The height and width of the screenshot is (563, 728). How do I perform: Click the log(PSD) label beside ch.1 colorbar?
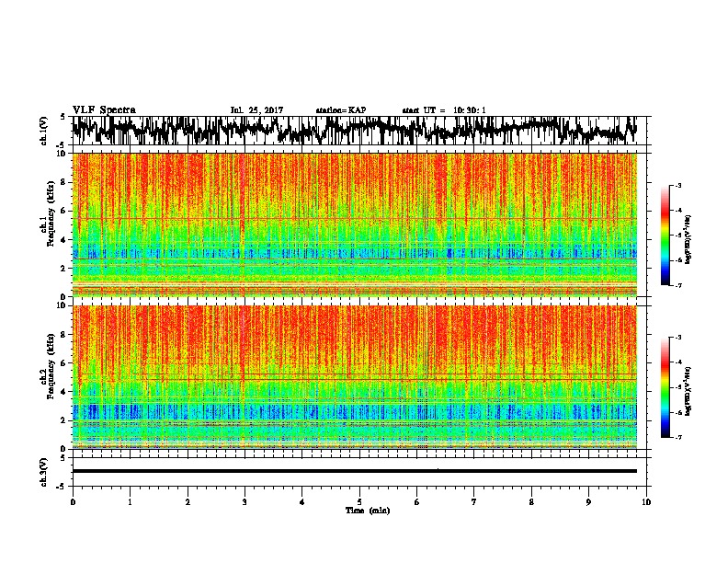[688, 239]
